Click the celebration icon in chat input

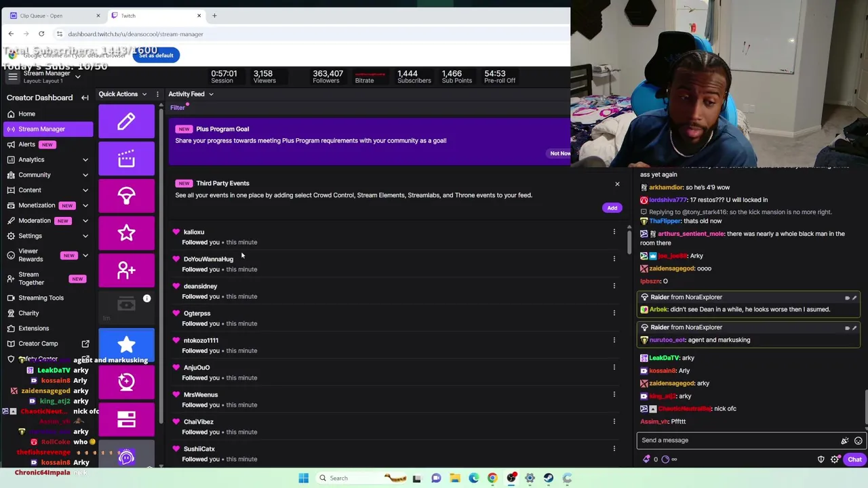pyautogui.click(x=844, y=441)
